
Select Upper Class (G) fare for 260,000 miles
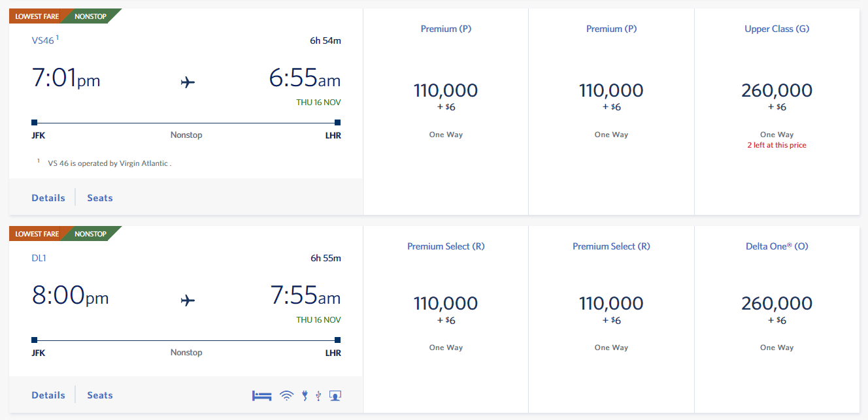click(776, 91)
